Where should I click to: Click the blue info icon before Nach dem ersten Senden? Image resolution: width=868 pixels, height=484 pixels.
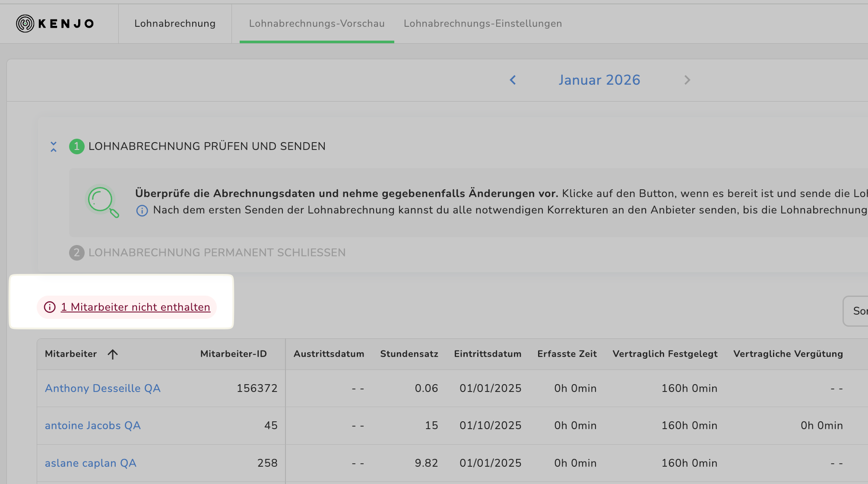tap(142, 210)
